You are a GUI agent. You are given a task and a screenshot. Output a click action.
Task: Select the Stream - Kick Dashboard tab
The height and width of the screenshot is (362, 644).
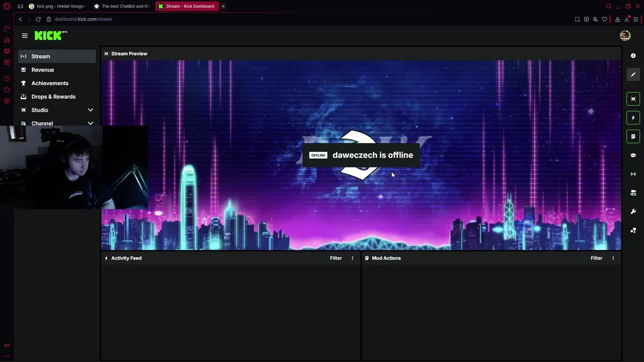187,6
